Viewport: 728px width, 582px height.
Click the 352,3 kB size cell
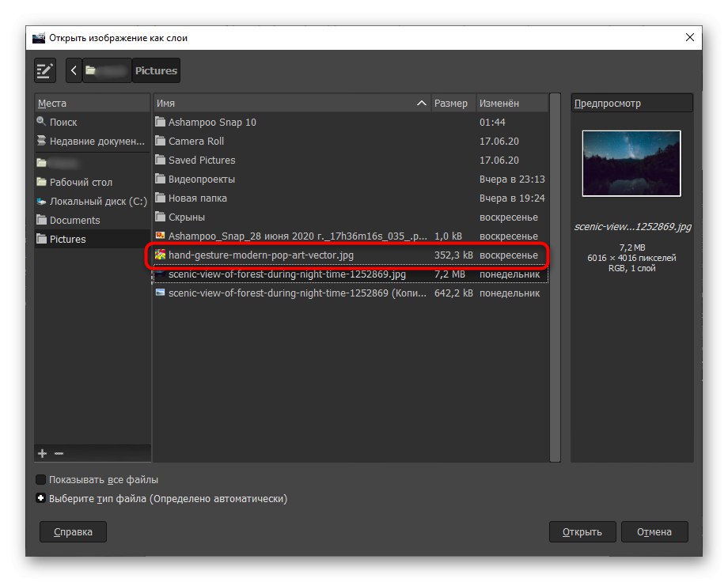point(453,255)
